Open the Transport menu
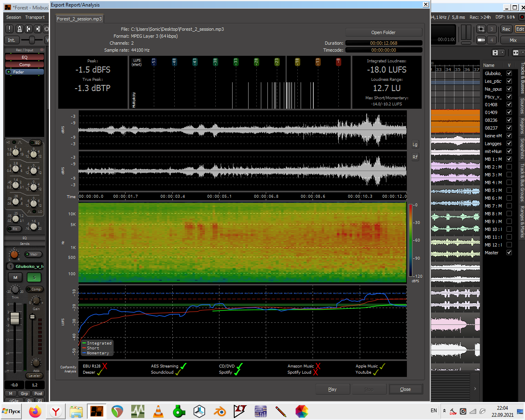Image resolution: width=525 pixels, height=420 pixels. (x=35, y=17)
